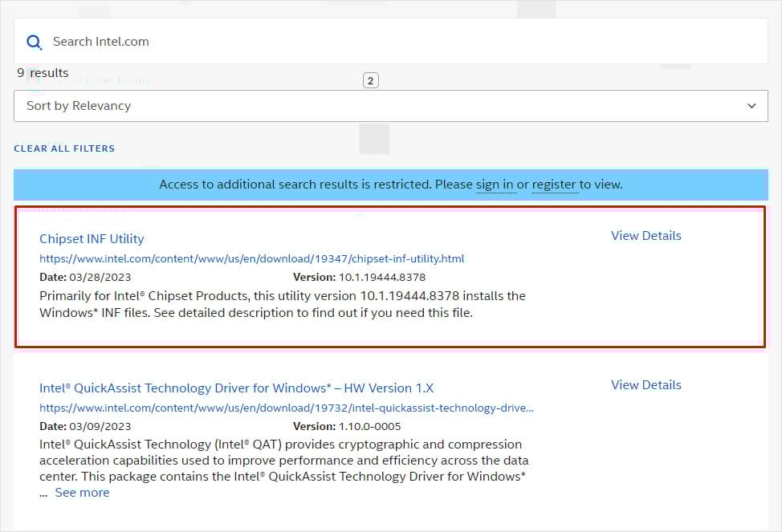Click the Chipset INF Utility description text
The image size is (782, 532).
click(x=282, y=304)
